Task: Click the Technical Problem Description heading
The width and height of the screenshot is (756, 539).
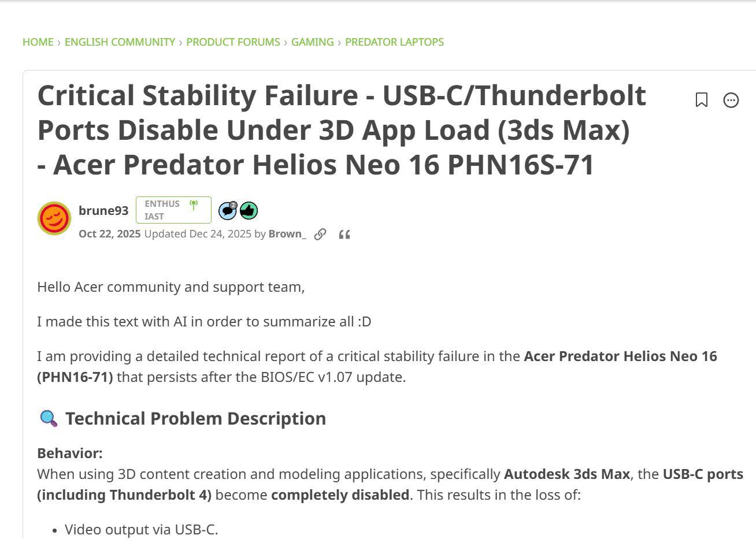Action: 195,418
